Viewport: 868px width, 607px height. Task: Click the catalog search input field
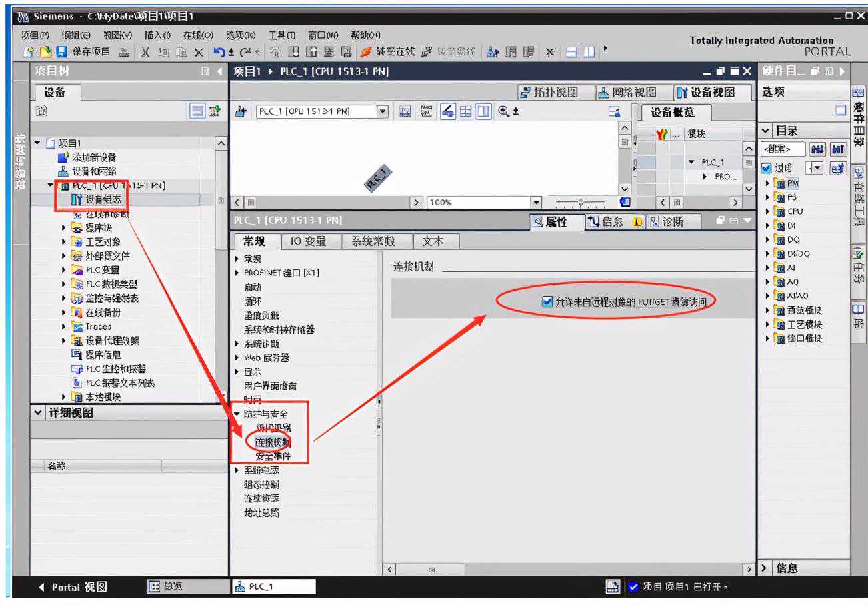click(x=783, y=149)
